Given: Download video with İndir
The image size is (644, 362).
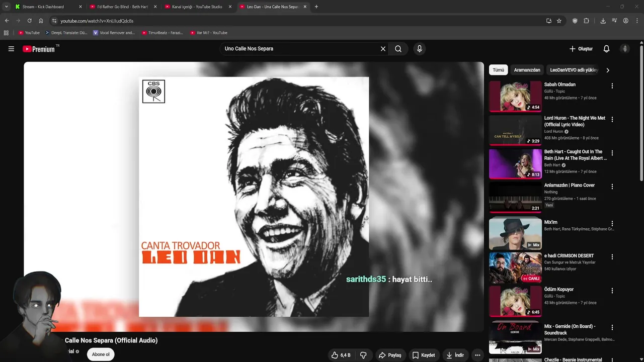Looking at the screenshot, I should click(x=455, y=355).
